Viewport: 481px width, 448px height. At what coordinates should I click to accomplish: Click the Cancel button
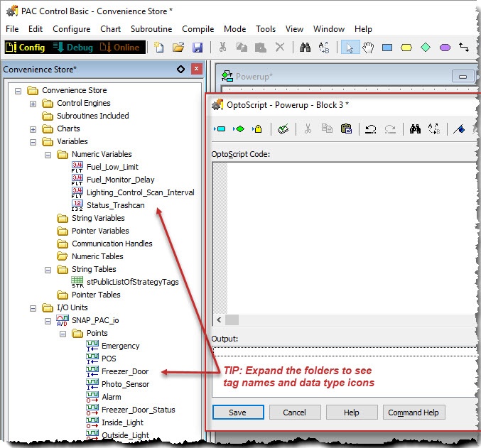[x=295, y=413]
